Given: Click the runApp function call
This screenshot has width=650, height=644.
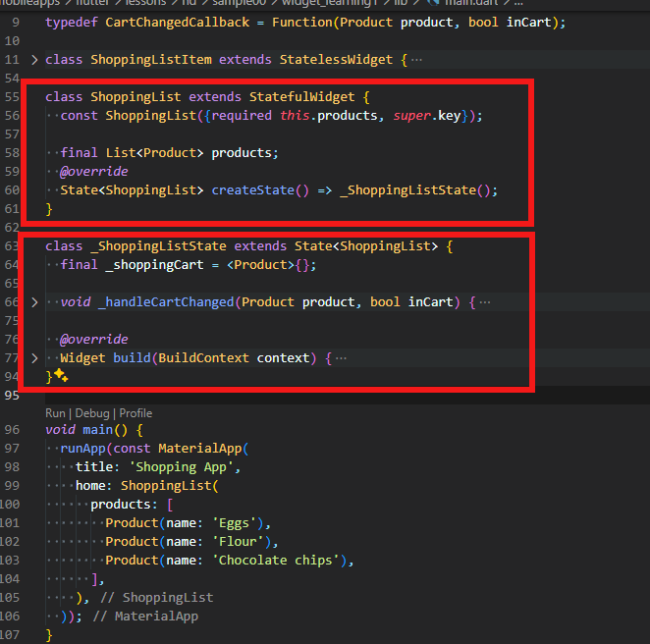Looking at the screenshot, I should click(81, 449).
